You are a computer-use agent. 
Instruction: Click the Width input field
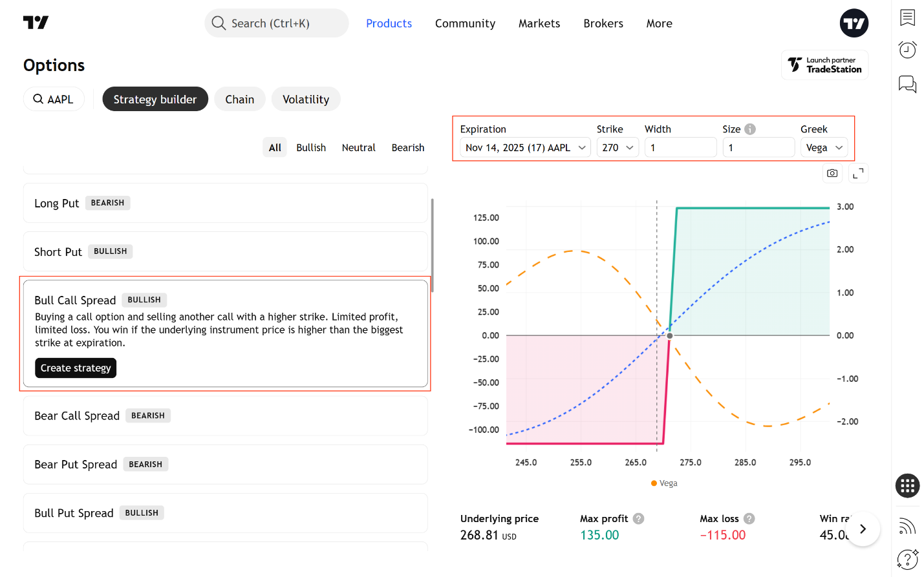681,147
